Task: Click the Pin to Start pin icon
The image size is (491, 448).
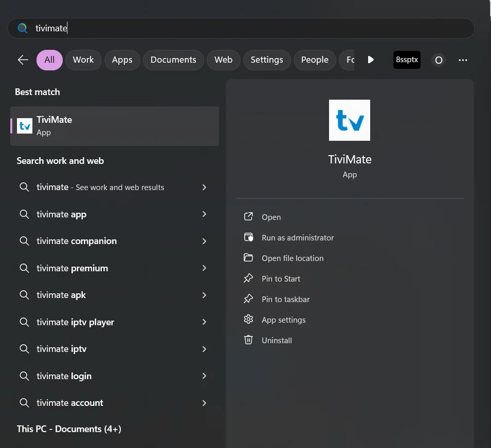Action: tap(248, 278)
